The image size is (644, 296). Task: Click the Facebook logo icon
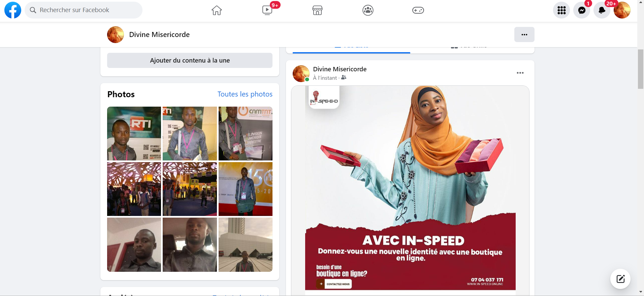[x=13, y=10]
